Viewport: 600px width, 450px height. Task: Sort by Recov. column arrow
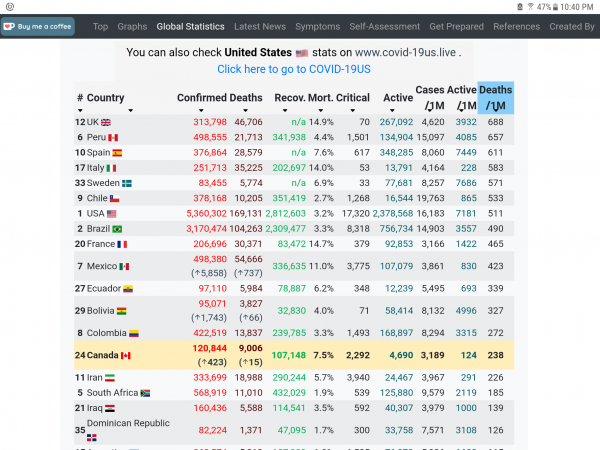(x=301, y=110)
